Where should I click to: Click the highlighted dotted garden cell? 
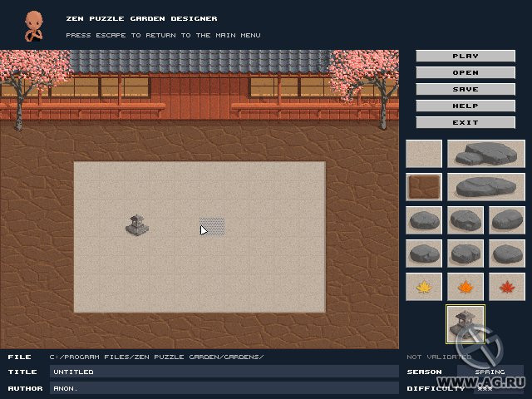click(212, 226)
